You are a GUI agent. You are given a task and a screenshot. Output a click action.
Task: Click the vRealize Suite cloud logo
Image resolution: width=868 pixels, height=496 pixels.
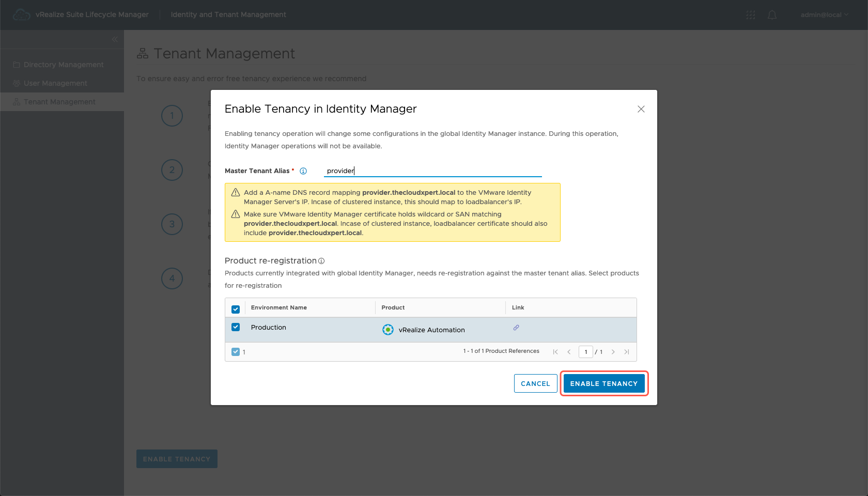21,14
